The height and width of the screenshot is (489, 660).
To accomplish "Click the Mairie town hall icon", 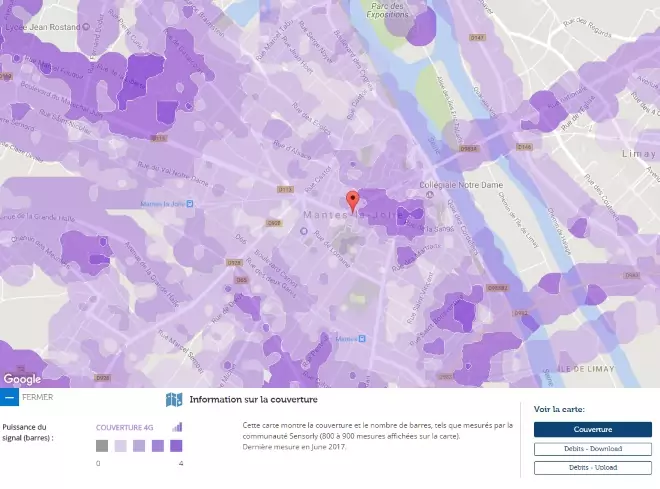I will tap(364, 339).
